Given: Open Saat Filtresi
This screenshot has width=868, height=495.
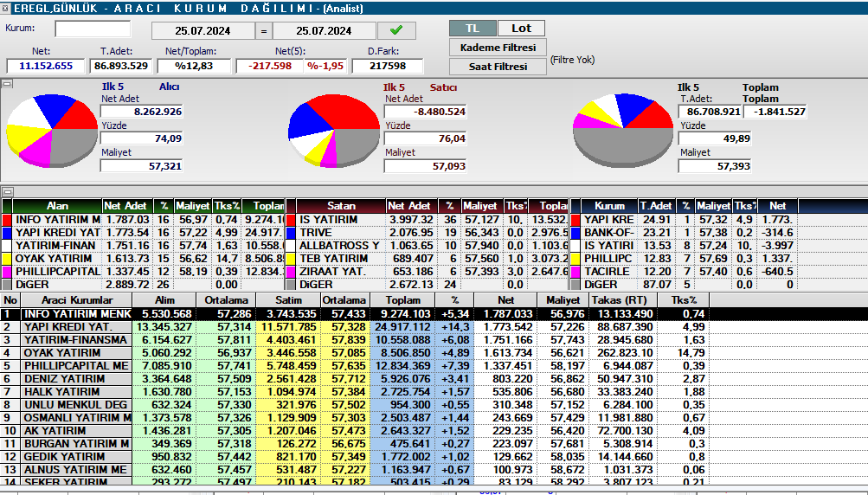Looking at the screenshot, I should [498, 67].
